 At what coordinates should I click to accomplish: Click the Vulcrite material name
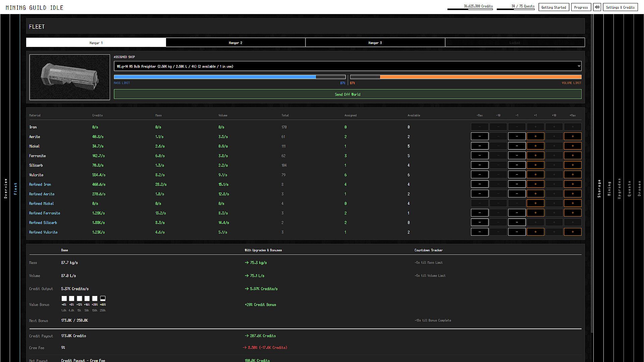click(x=36, y=175)
